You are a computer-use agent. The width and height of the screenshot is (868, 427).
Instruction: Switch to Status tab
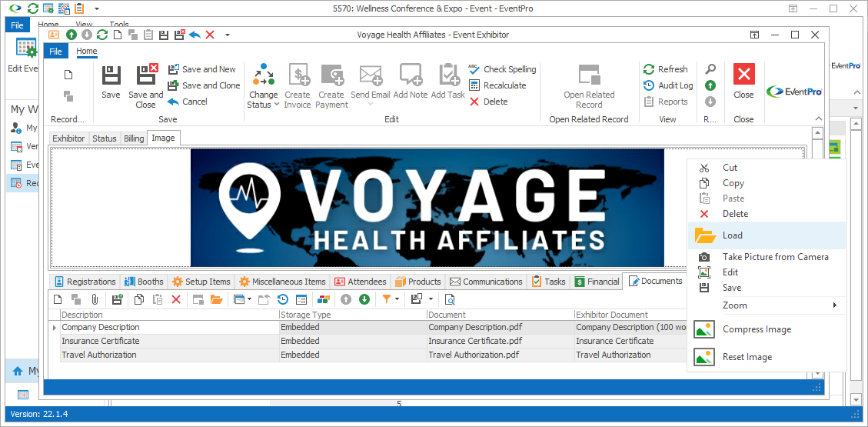click(105, 138)
